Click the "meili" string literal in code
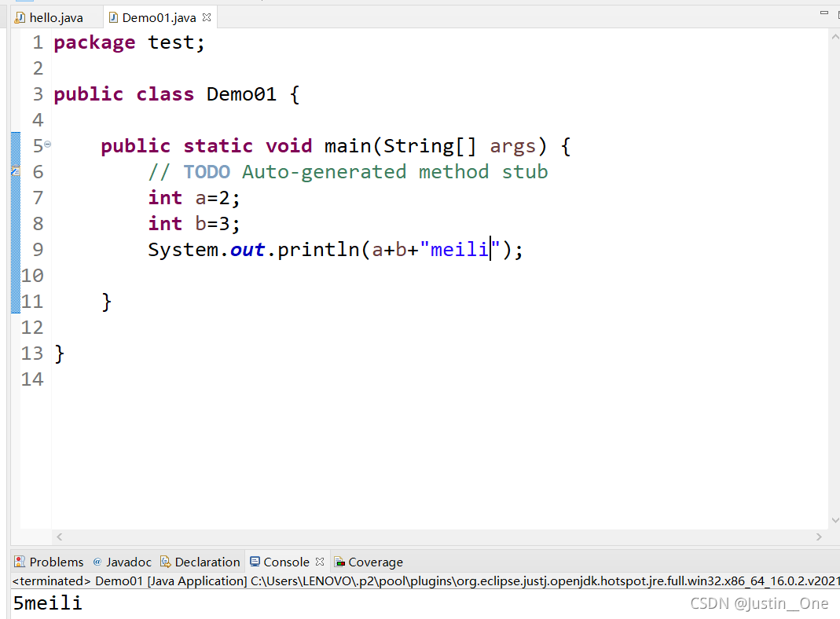Screen dimensions: 840x619 click(460, 250)
